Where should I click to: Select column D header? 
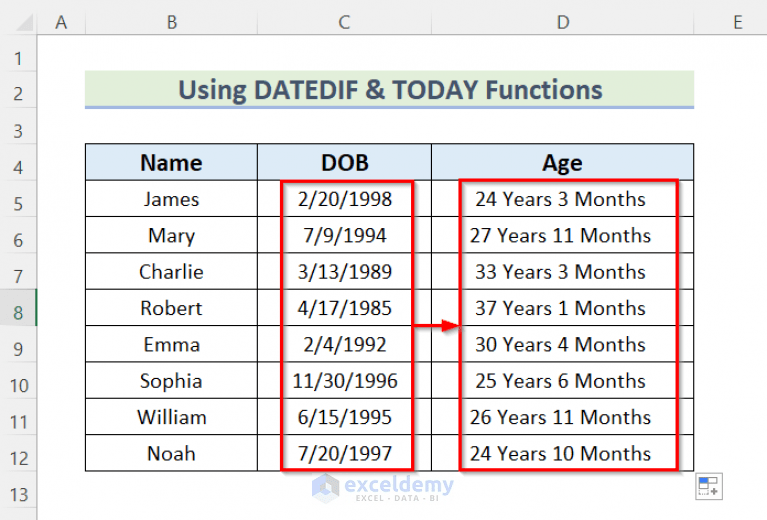(563, 22)
